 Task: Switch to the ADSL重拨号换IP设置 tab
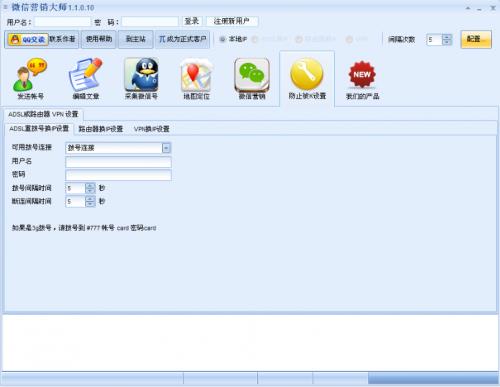click(x=39, y=129)
